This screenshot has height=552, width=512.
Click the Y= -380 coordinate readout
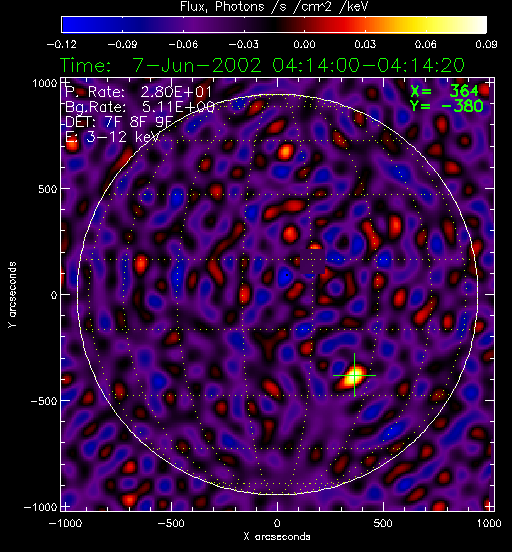pyautogui.click(x=447, y=106)
